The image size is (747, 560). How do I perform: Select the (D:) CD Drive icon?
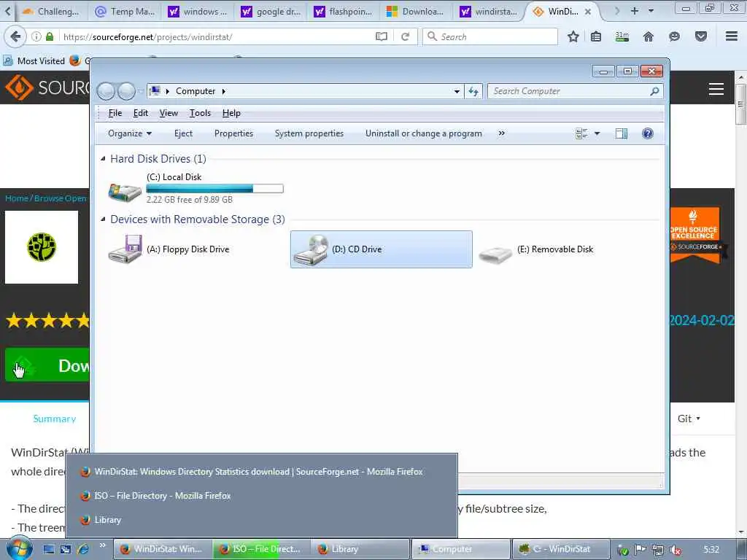(311, 249)
